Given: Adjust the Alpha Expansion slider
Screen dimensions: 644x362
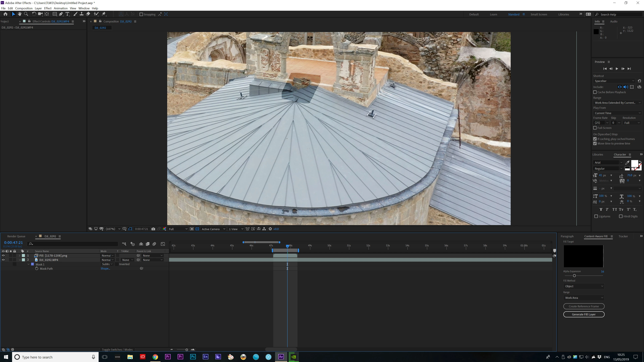Looking at the screenshot, I should (x=574, y=276).
